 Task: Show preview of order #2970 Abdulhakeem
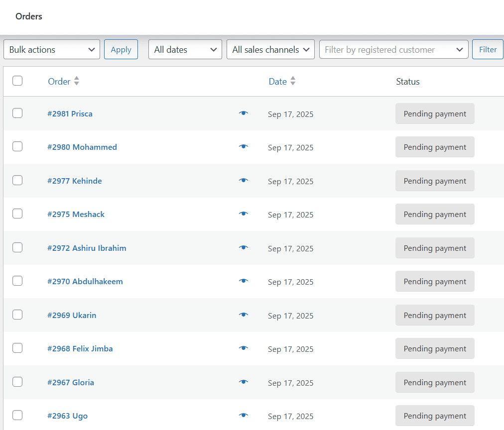pos(243,281)
